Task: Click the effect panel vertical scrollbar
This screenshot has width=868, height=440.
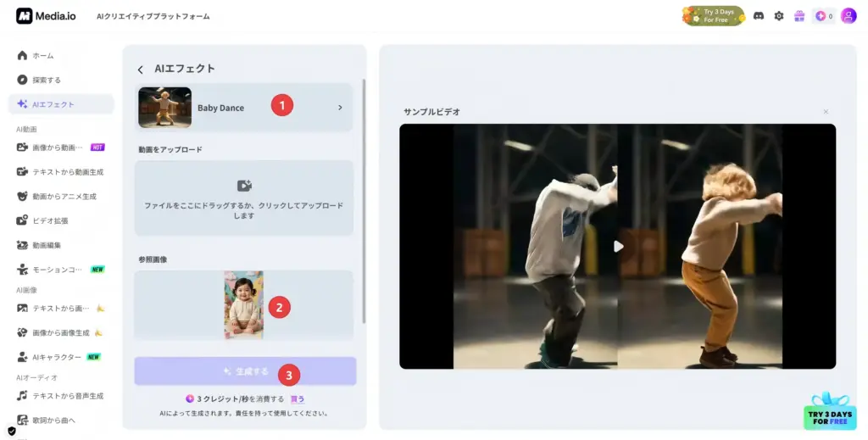Action: (364, 200)
